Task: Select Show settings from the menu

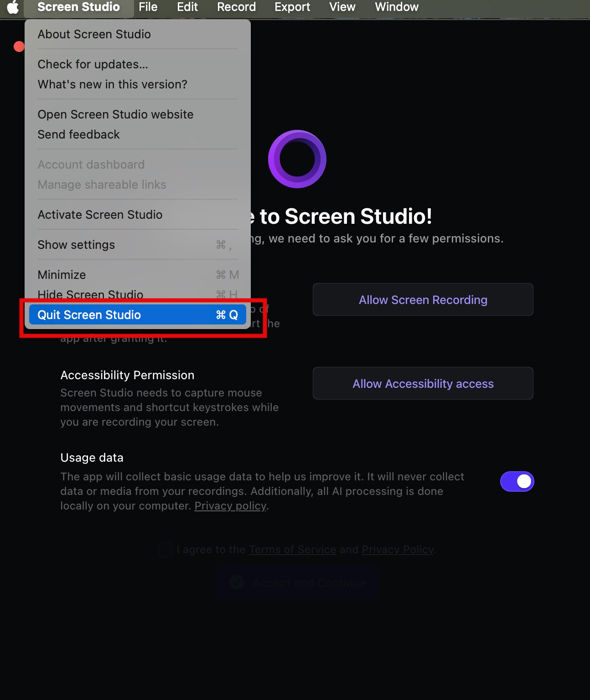Action: (77, 245)
